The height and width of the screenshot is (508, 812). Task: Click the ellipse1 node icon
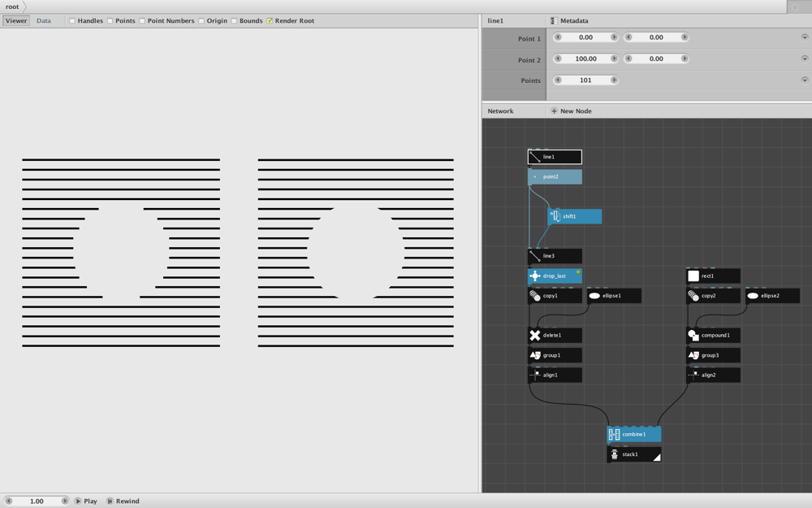click(594, 296)
